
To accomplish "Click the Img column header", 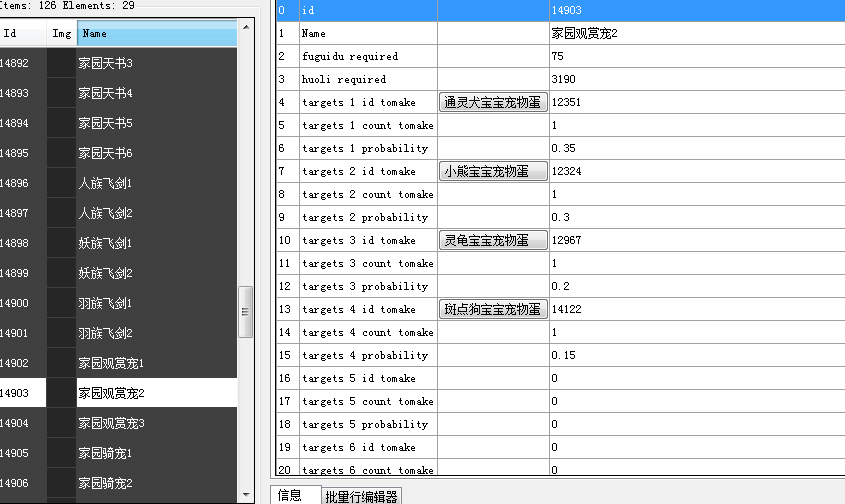I will pos(62,33).
